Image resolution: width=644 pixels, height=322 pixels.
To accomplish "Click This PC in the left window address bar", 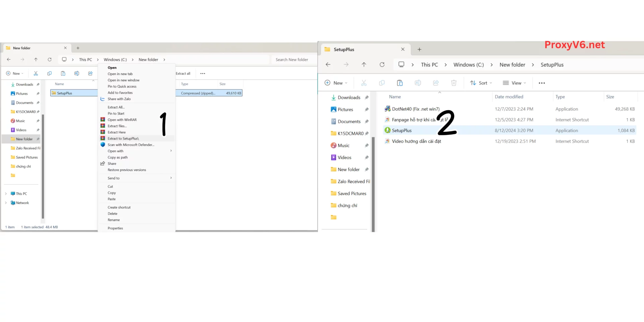I will click(x=86, y=60).
